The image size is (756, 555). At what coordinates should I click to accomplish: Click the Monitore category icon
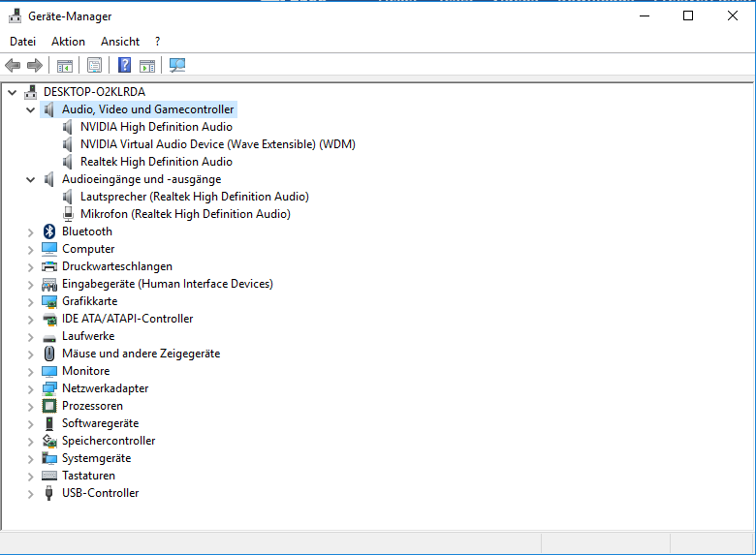[49, 371]
